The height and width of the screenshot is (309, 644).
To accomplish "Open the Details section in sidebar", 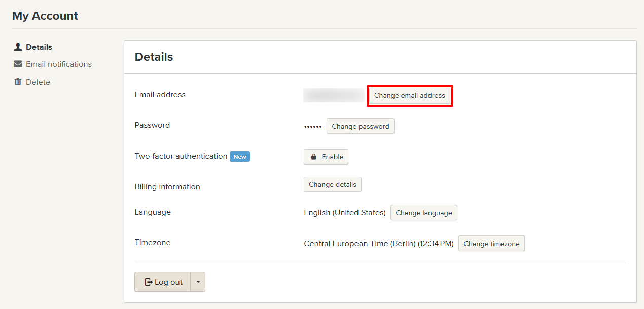I will (39, 47).
